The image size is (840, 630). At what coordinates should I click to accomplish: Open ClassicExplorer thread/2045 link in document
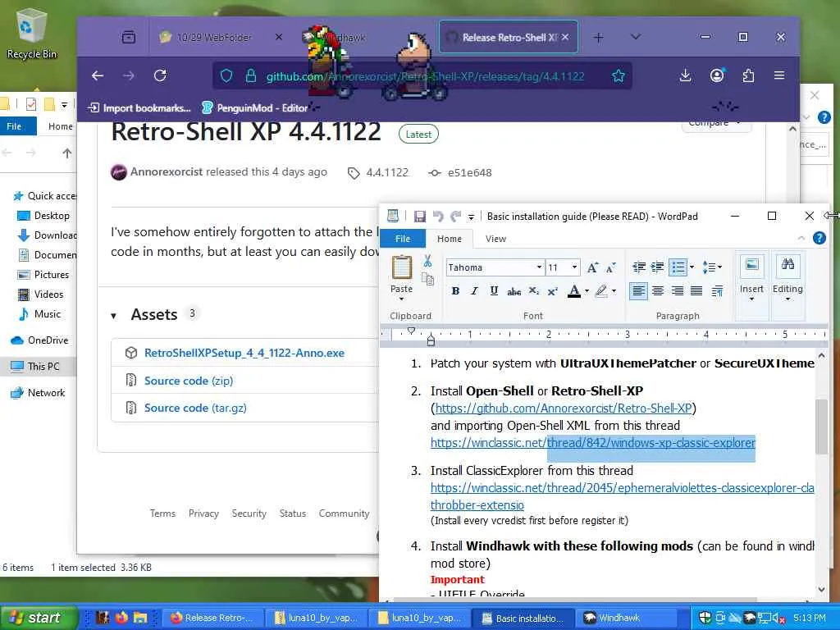pos(623,488)
